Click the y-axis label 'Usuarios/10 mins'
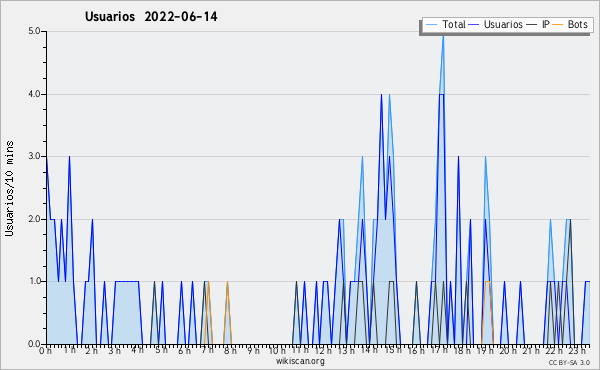Viewport: 600px width, 370px height. (x=9, y=188)
